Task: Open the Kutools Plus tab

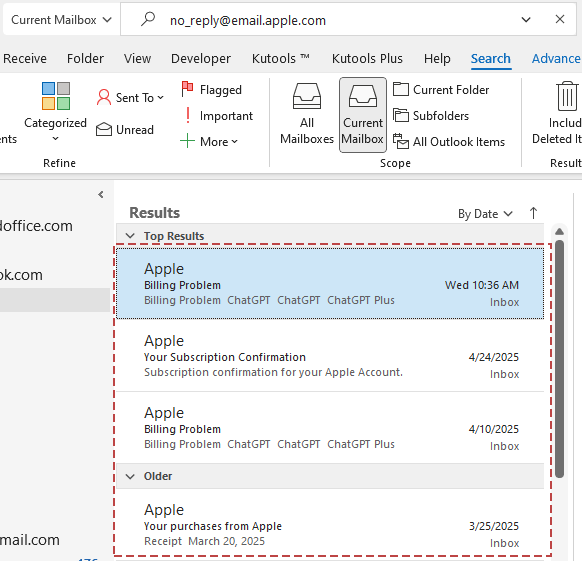Action: click(367, 59)
